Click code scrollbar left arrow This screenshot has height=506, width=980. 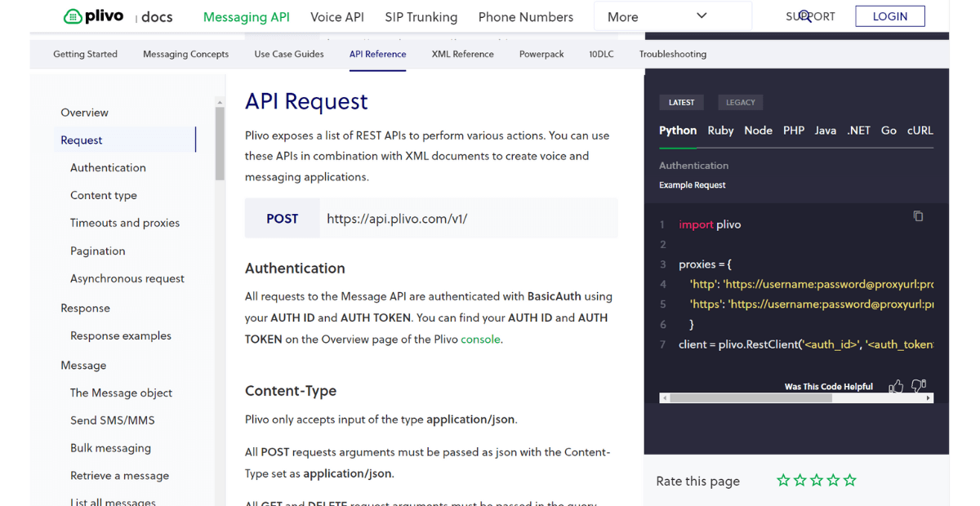666,398
